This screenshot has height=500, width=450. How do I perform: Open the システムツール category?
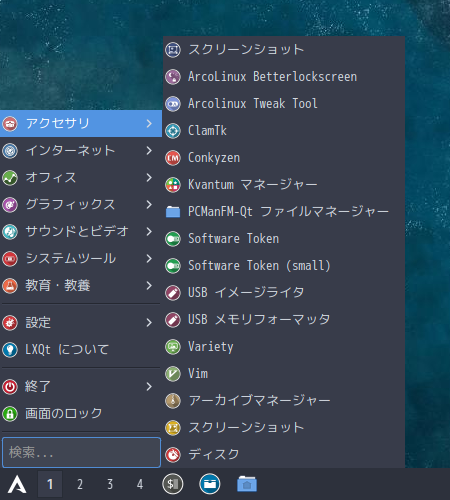tap(81, 259)
